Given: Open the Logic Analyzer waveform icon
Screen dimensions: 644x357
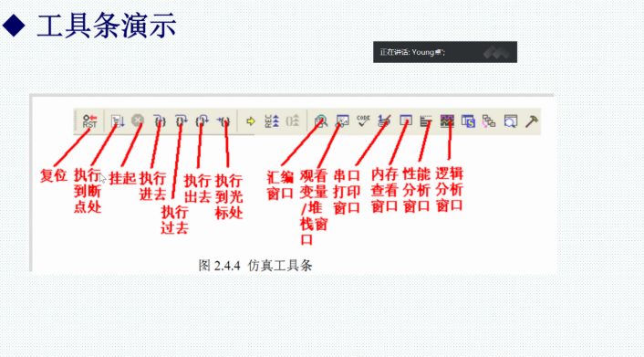Looking at the screenshot, I should coord(447,121).
